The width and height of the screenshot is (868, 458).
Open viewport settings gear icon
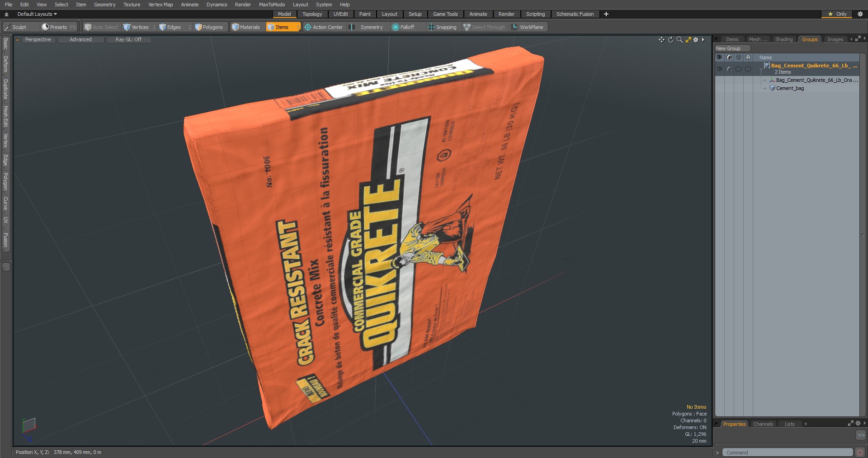point(696,40)
